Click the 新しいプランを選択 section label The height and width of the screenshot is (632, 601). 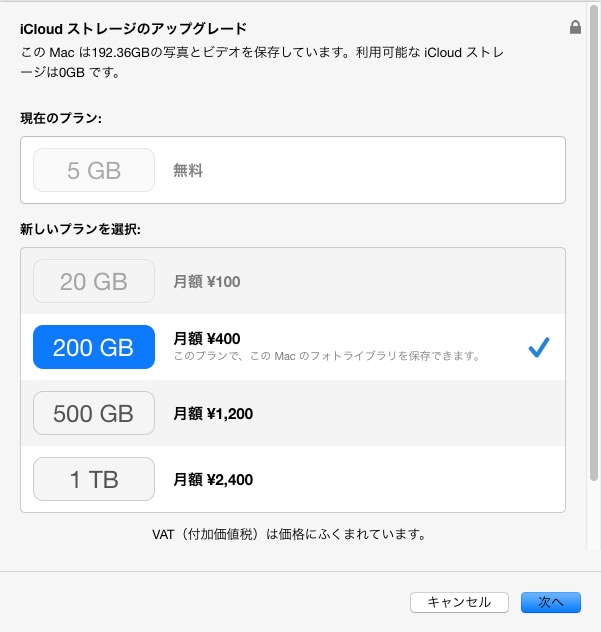(x=81, y=229)
